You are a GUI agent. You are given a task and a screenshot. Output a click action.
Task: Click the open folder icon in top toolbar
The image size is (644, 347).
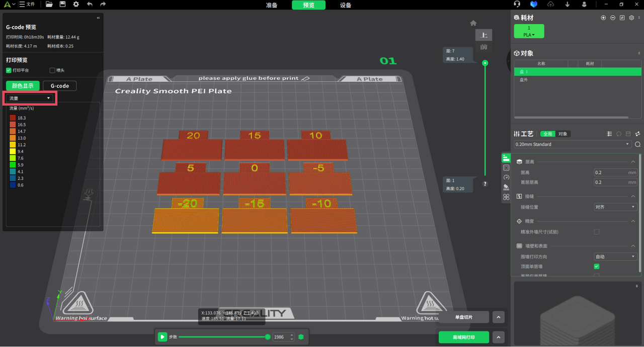(49, 5)
